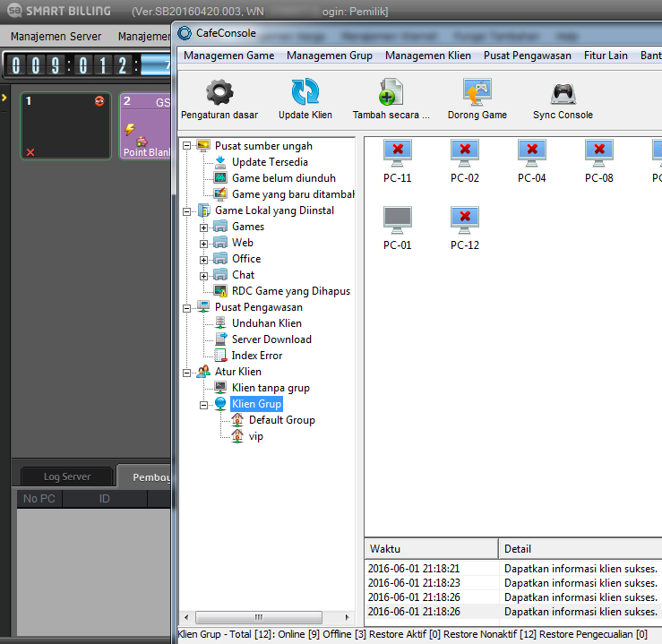Open Server Download tree node
662x644 pixels.
pos(271,339)
